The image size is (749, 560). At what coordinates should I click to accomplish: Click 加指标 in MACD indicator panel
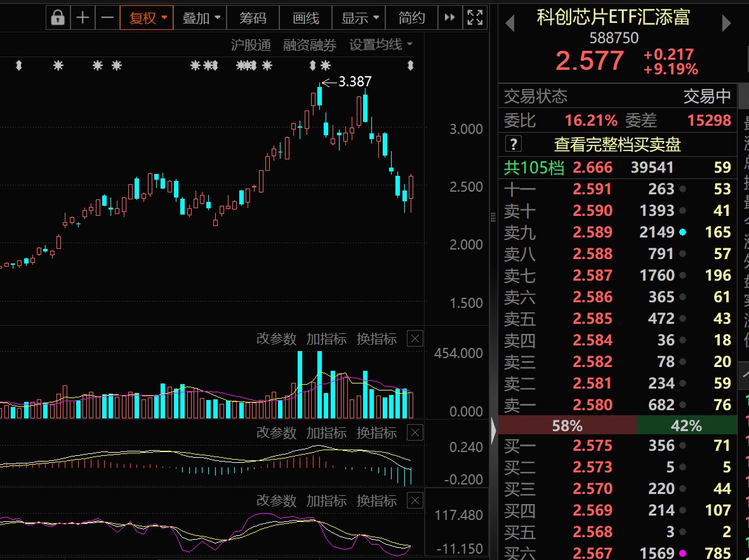pos(326,433)
